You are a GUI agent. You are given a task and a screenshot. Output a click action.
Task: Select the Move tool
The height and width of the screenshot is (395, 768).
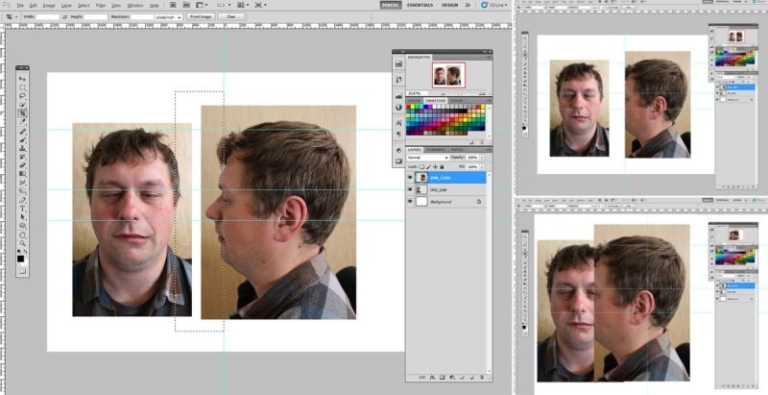click(22, 78)
